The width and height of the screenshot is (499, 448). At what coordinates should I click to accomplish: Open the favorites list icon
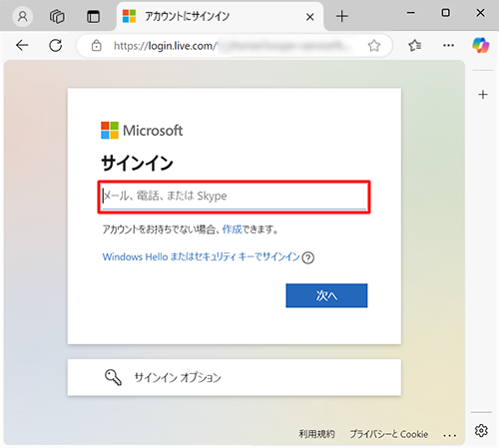[415, 45]
